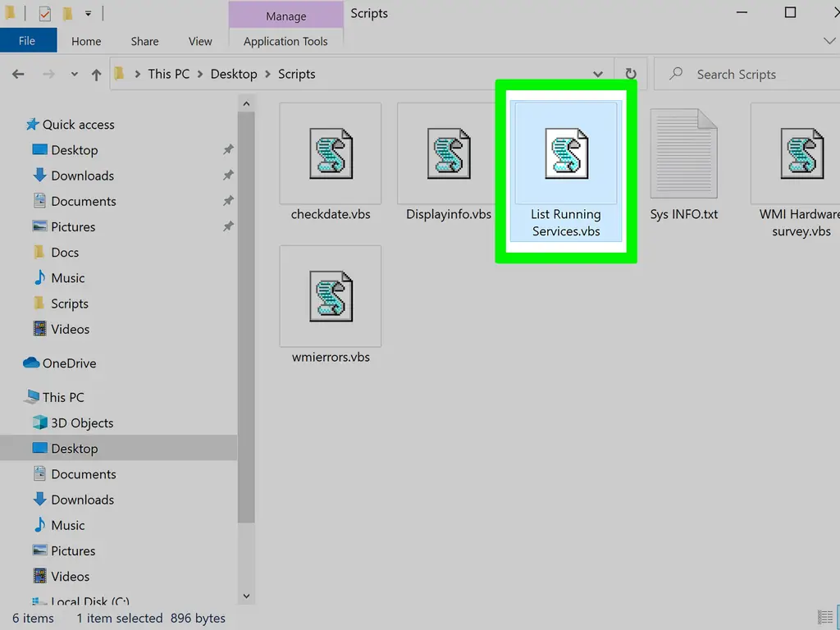Screen dimensions: 840x630
Task: Click the navigation pane scroll down arrow
Action: (246, 596)
